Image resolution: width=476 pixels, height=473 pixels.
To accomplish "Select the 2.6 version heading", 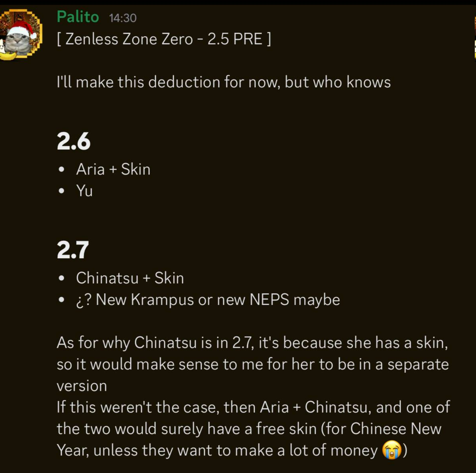I will 73,141.
